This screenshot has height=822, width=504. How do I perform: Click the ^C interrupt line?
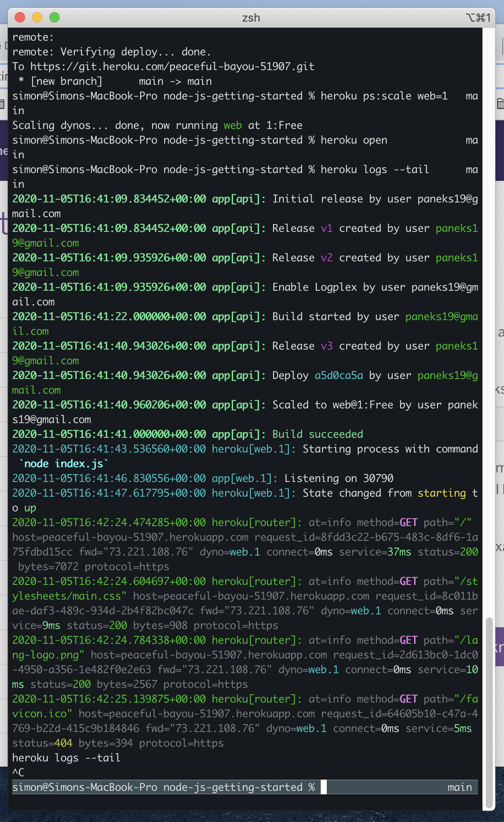pyautogui.click(x=18, y=772)
